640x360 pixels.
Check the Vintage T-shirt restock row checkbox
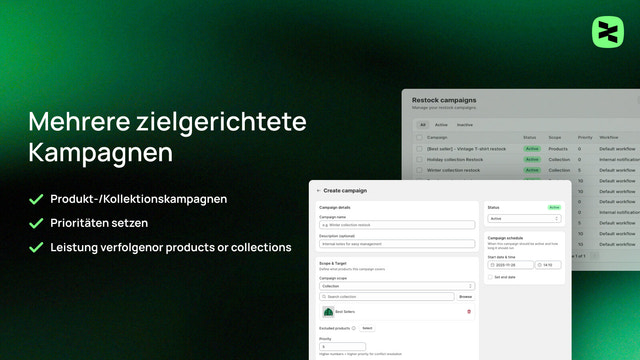(x=419, y=149)
